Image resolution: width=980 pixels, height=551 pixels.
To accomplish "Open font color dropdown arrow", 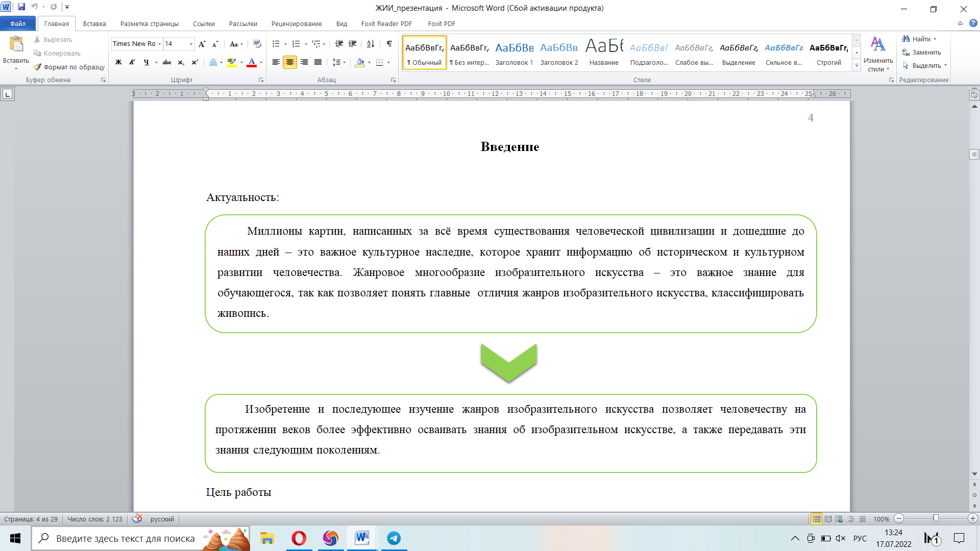I will tap(261, 63).
